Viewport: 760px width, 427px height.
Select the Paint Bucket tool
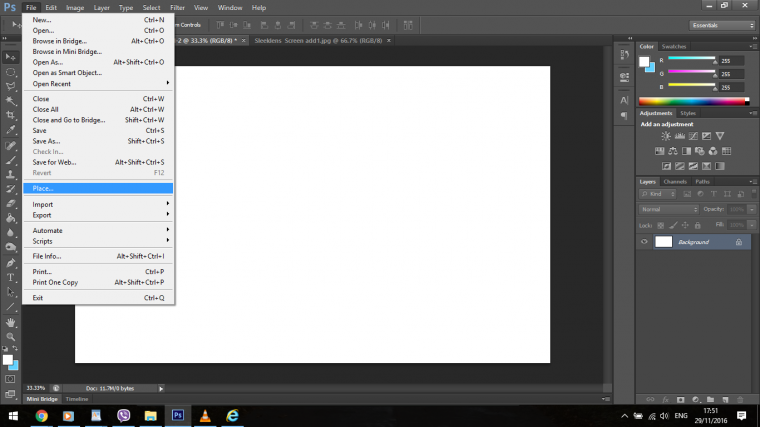(x=11, y=218)
